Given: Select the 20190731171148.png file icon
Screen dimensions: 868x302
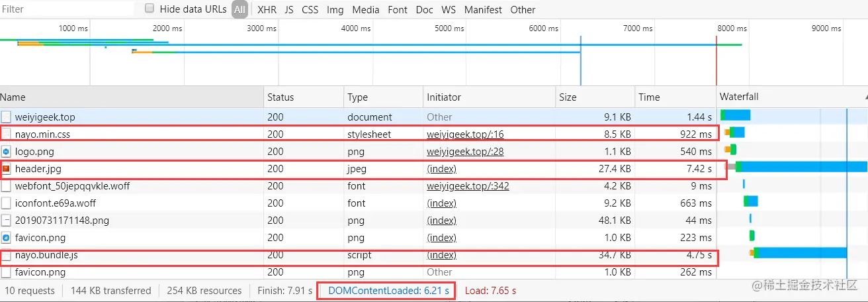Looking at the screenshot, I should pos(6,220).
